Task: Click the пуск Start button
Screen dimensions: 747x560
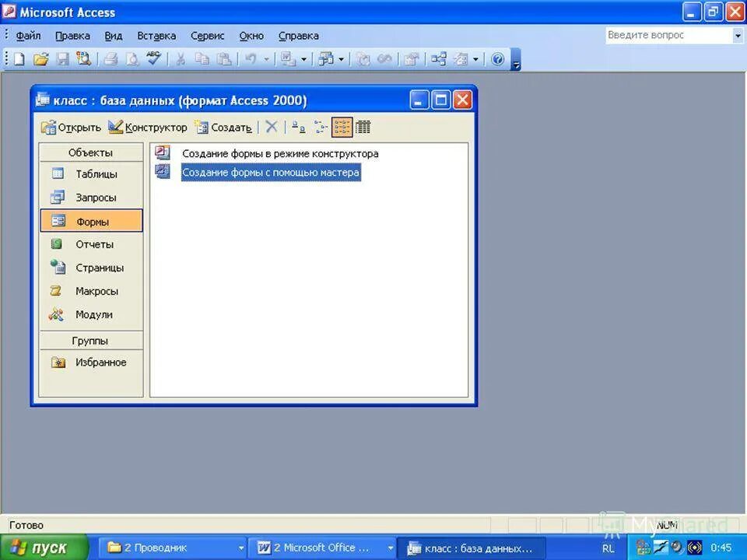Action: pyautogui.click(x=44, y=548)
